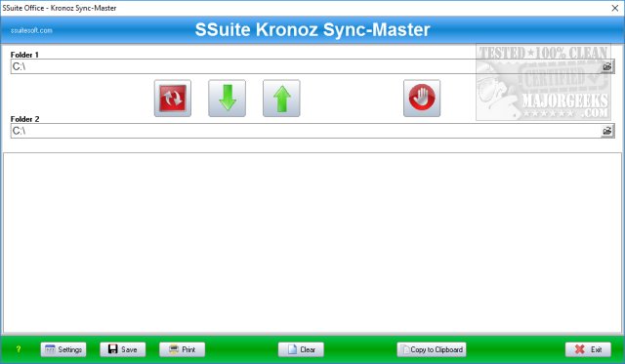This screenshot has width=625, height=364.
Task: Click the green down arrow sync button
Action: pyautogui.click(x=227, y=98)
